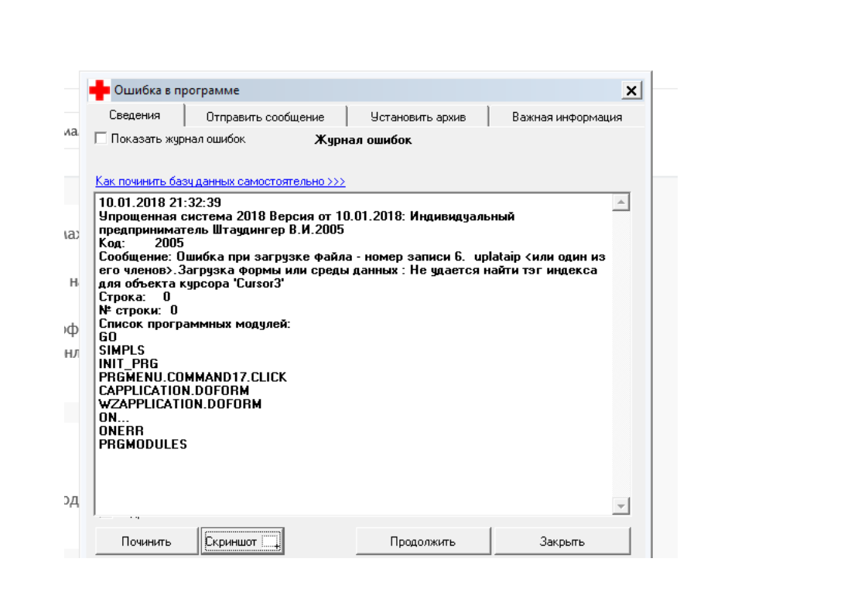Switch to the Важная информация tab
Viewport: 868px width, 613px height.
pyautogui.click(x=567, y=117)
